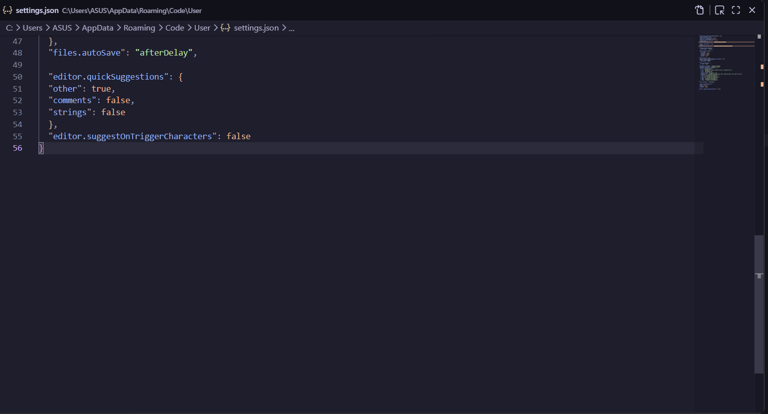Click the minimap code preview

(x=726, y=62)
